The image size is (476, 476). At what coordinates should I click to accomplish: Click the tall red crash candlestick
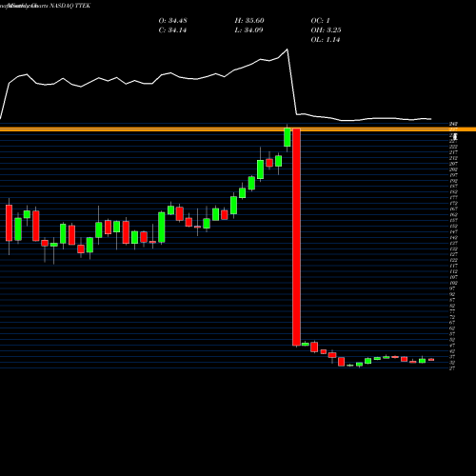point(296,237)
